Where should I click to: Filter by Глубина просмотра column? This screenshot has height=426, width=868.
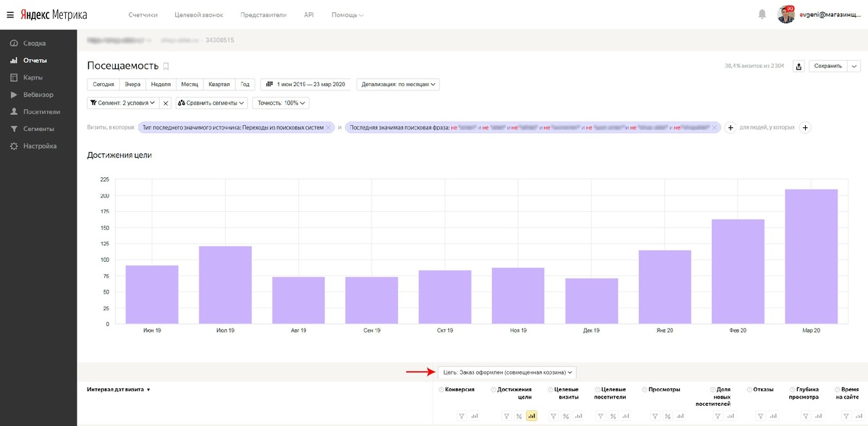(805, 416)
